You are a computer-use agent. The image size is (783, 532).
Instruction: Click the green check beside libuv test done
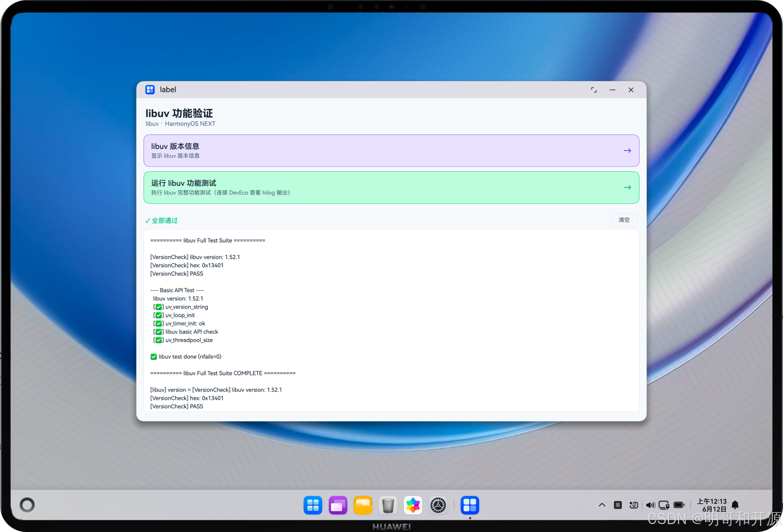pos(153,357)
